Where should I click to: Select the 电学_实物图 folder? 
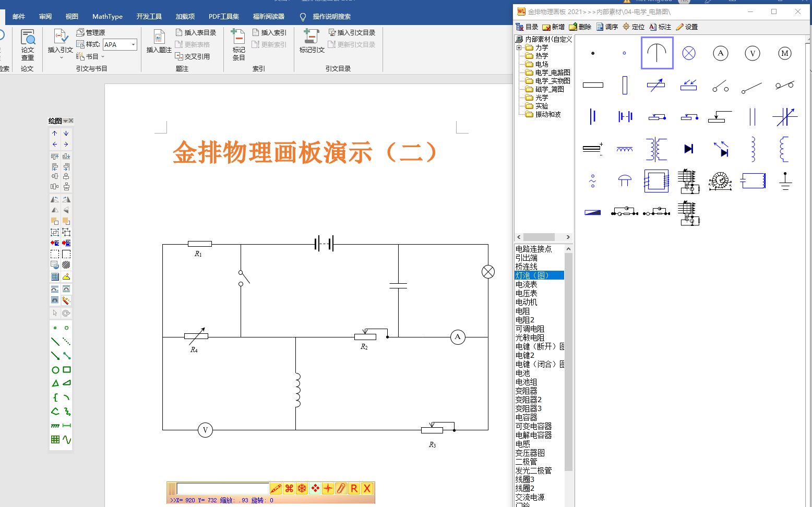coord(553,81)
